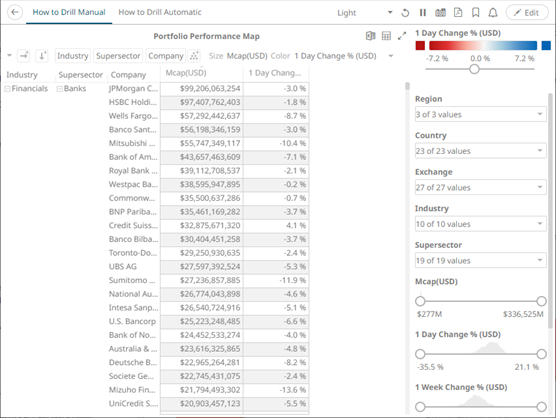
Task: Switch to How to Drill Automatic tab
Action: (160, 12)
